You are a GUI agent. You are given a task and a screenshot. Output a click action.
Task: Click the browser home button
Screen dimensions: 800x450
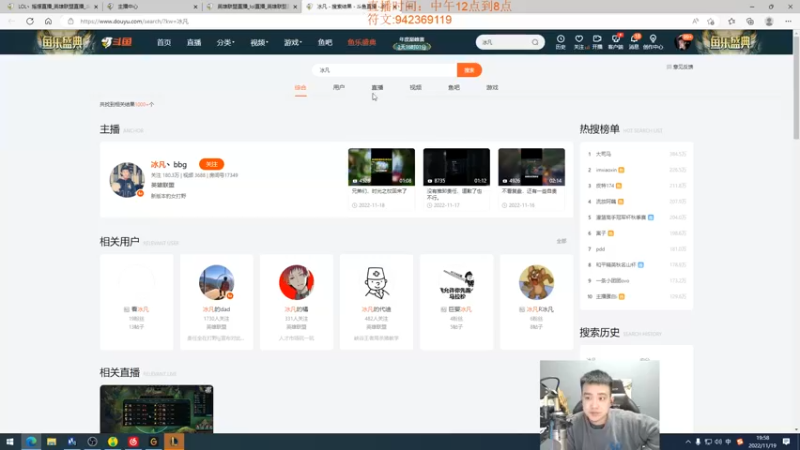[x=48, y=21]
